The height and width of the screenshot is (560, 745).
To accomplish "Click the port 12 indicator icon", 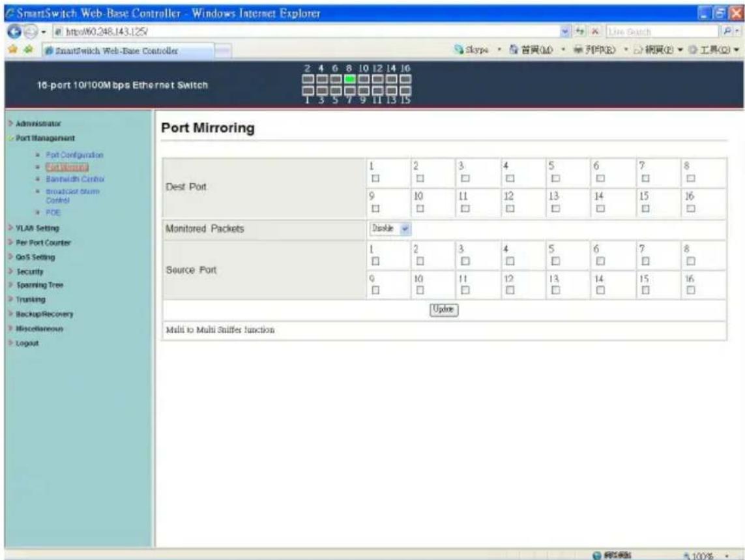I will 377,79.
